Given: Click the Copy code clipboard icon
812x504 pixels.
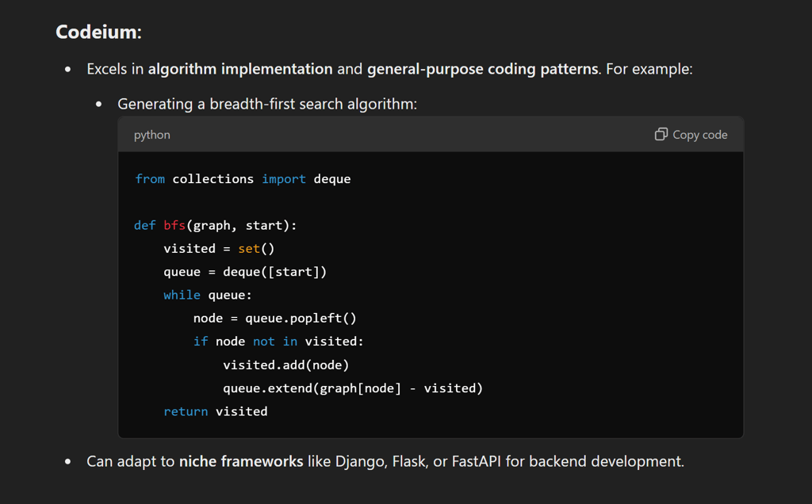Looking at the screenshot, I should point(661,135).
